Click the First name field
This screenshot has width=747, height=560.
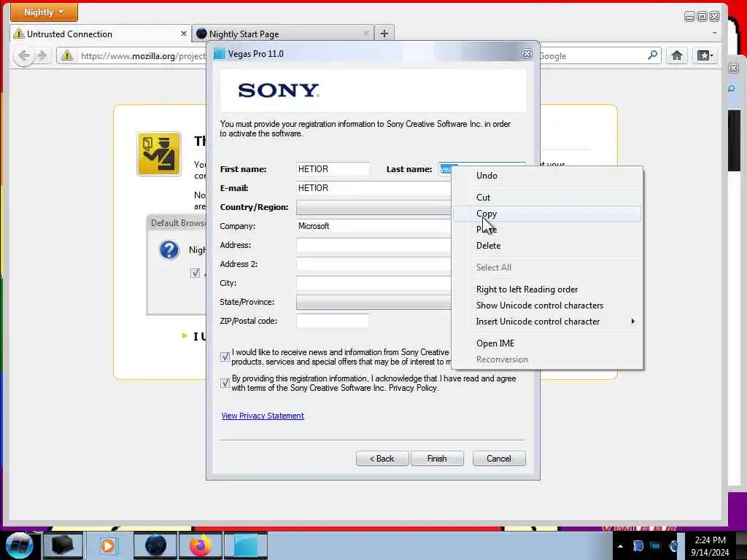pos(333,169)
